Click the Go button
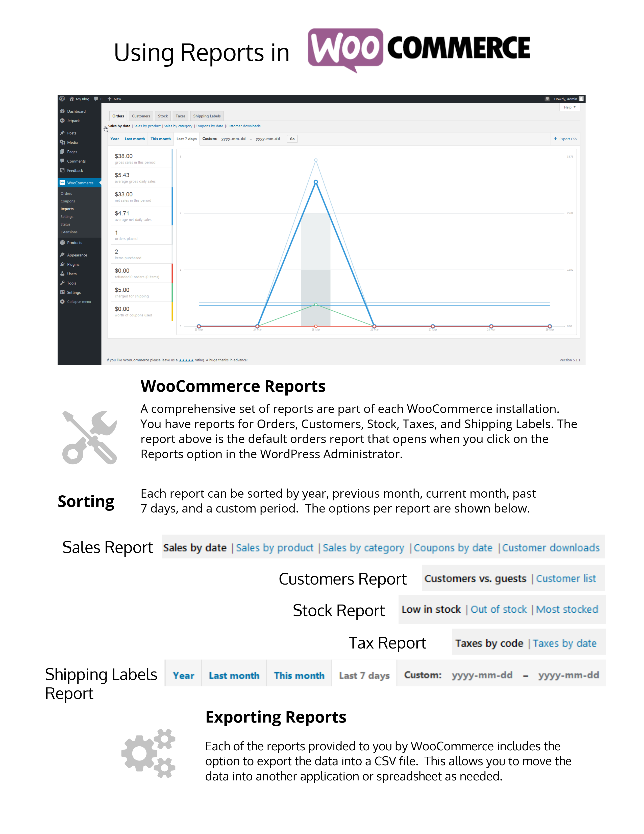Screen dimensions: 644x834 (x=292, y=139)
